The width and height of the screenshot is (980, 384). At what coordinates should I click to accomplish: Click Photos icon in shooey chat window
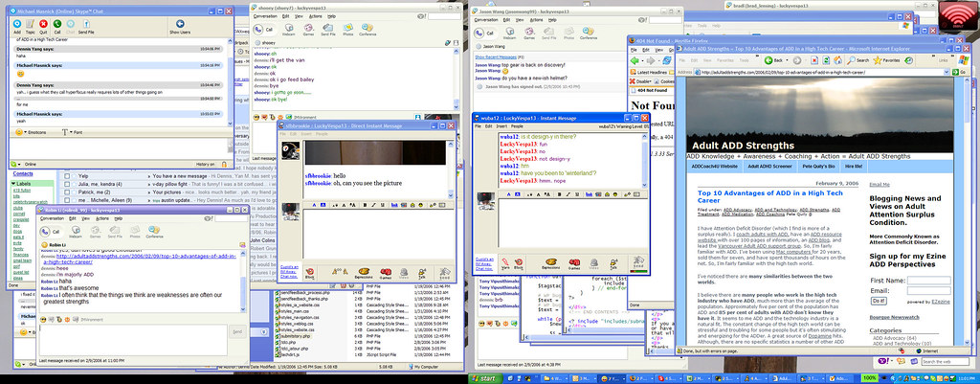pyautogui.click(x=347, y=29)
